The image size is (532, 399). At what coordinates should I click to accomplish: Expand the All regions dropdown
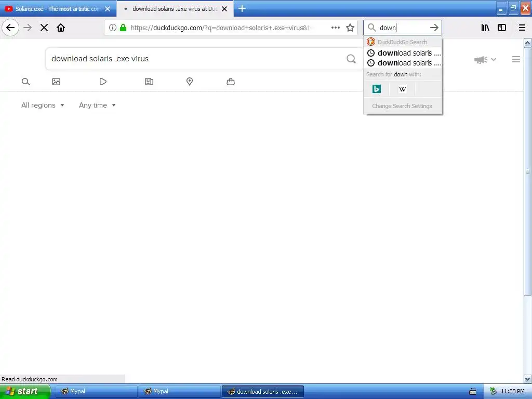pos(43,105)
